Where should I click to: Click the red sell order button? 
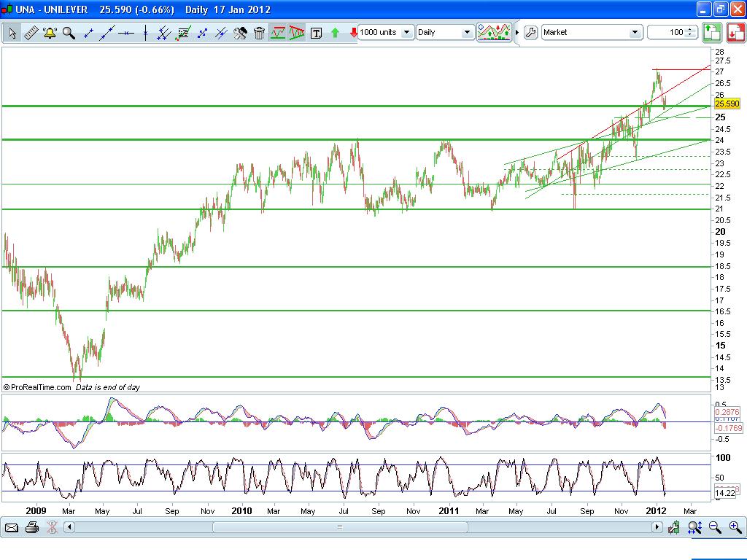736,32
